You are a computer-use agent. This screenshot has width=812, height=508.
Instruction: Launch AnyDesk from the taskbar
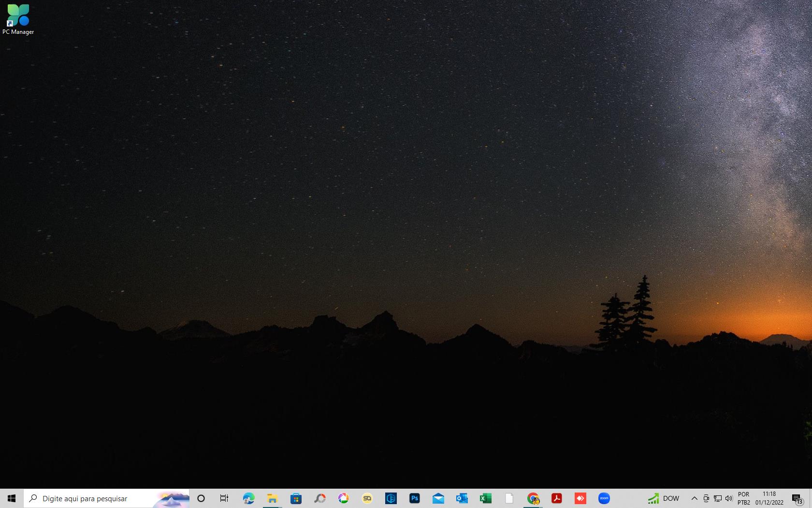[x=580, y=498]
